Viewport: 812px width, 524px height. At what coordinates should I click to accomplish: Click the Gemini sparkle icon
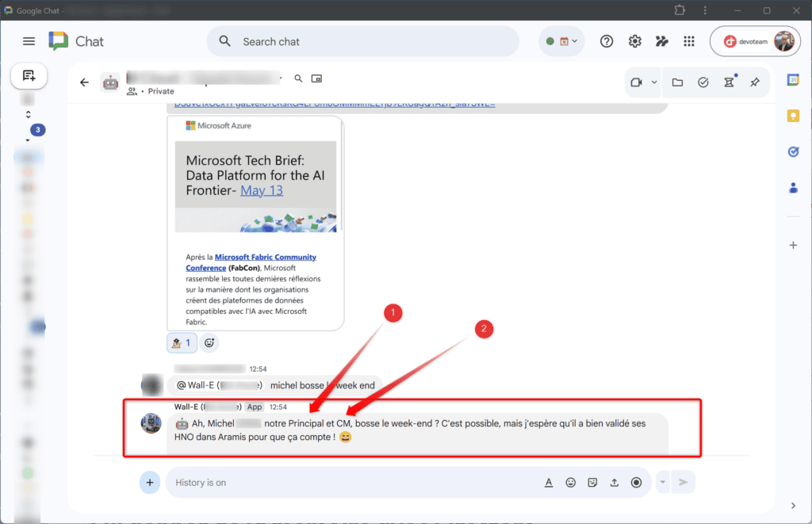[662, 41]
